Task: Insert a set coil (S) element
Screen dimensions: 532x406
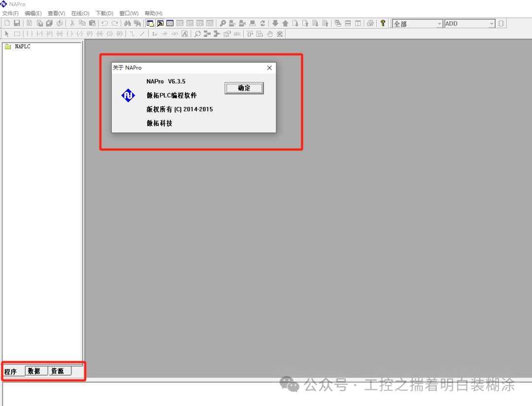Action: [x=109, y=34]
